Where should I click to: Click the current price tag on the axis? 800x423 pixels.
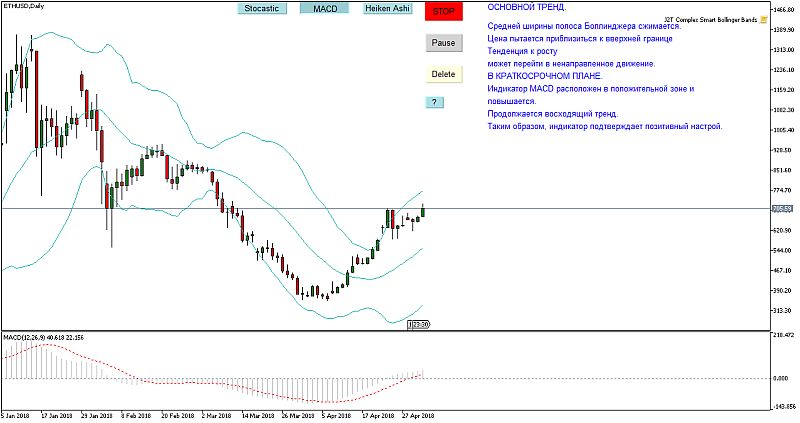tap(782, 209)
